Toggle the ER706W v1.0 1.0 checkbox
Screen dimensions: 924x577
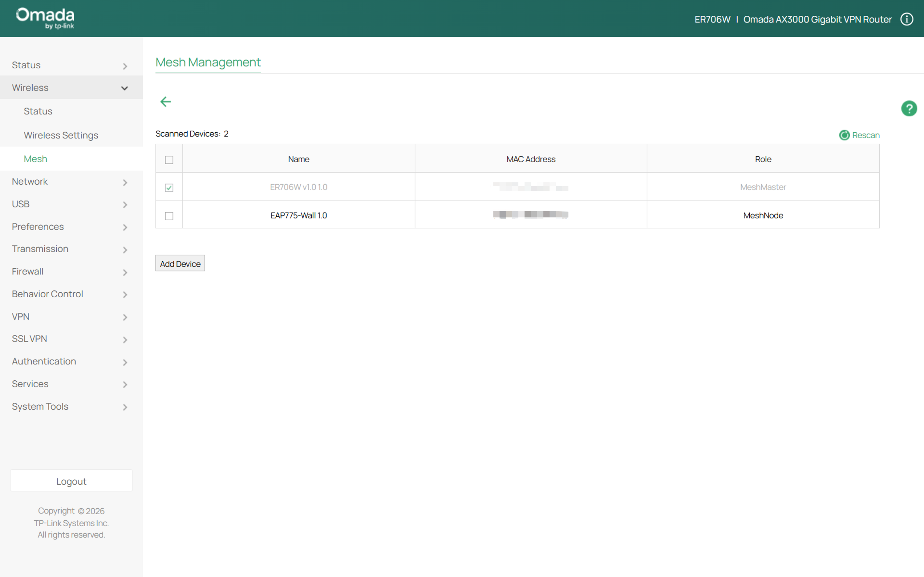tap(169, 187)
